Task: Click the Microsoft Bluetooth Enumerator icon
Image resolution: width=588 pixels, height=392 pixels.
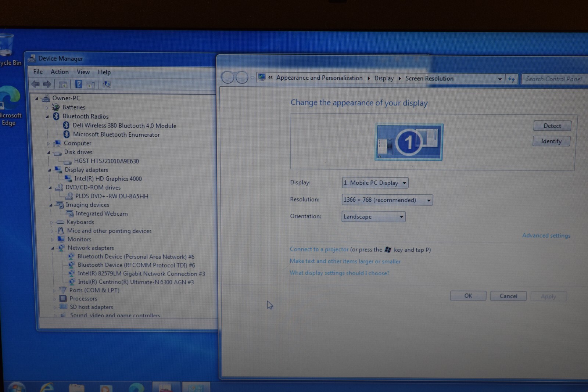Action: 67,134
